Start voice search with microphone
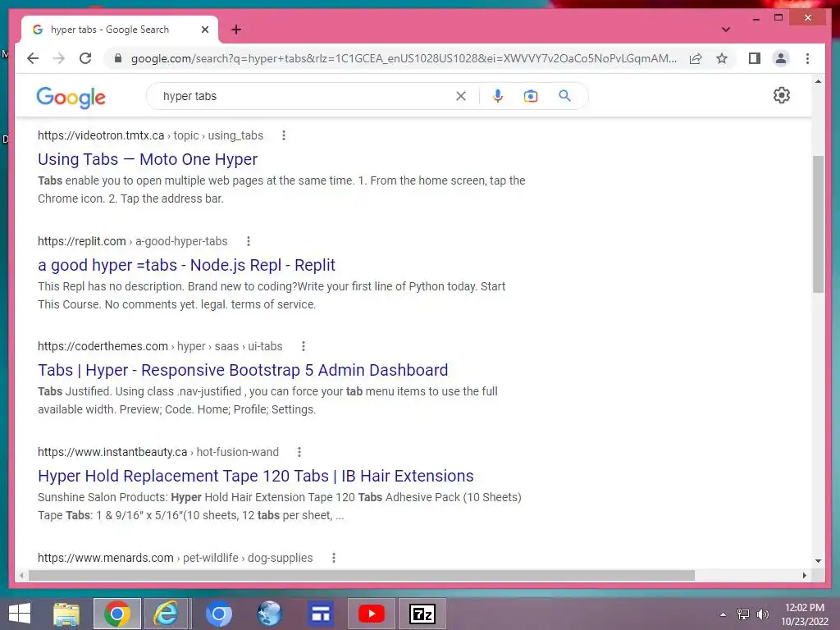The height and width of the screenshot is (630, 840). pos(498,96)
